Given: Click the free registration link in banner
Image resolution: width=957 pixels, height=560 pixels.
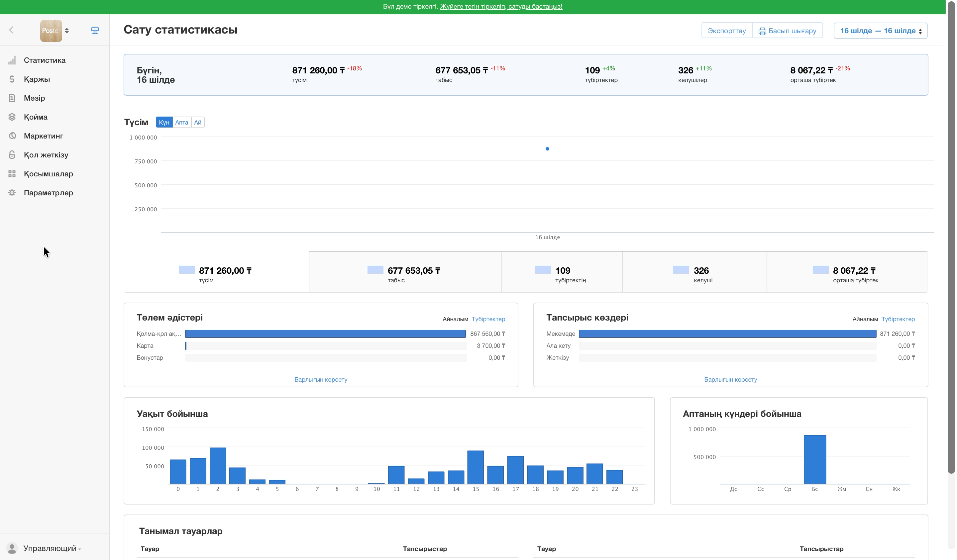Looking at the screenshot, I should (x=501, y=6).
